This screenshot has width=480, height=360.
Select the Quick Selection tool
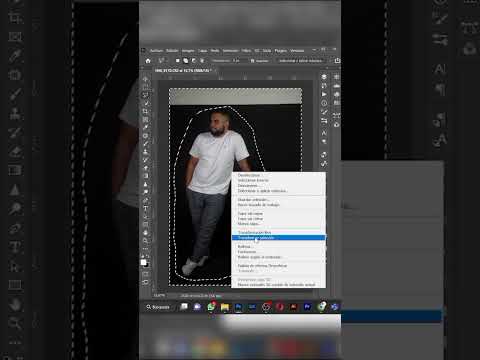point(146,103)
